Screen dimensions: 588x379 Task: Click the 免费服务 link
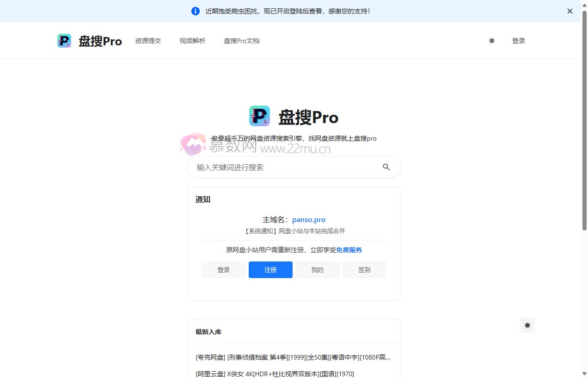tap(349, 250)
